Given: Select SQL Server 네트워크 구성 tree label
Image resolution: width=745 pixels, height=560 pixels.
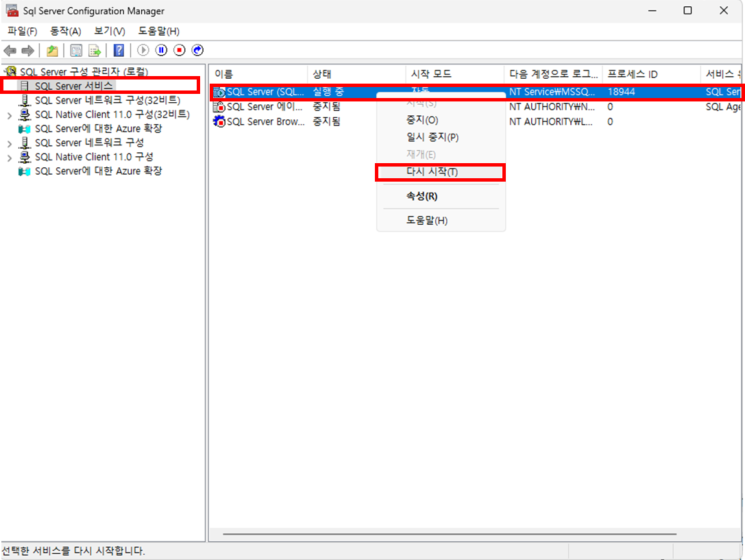Looking at the screenshot, I should point(89,143).
